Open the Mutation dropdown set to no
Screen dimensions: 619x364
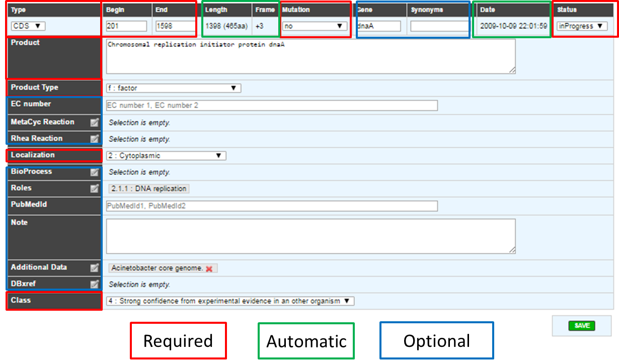tap(315, 26)
